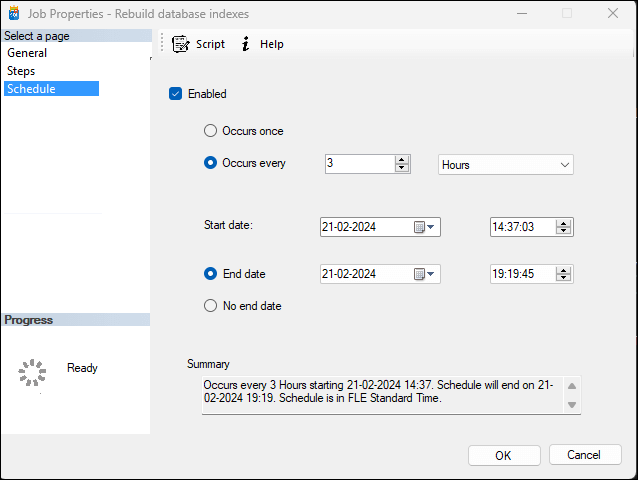Adjust the start time spinner arrows
This screenshot has height=480, width=638.
pos(565,227)
